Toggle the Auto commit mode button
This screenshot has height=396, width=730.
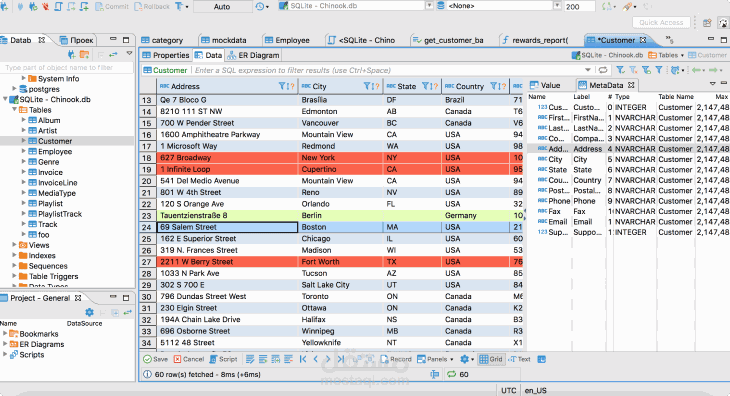click(x=222, y=7)
